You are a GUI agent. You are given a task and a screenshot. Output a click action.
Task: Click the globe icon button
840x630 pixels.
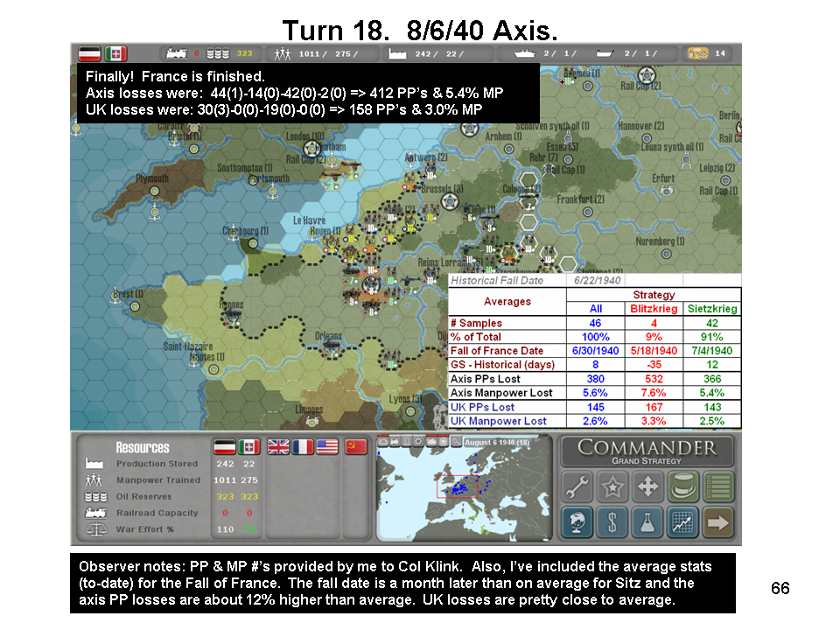(577, 522)
